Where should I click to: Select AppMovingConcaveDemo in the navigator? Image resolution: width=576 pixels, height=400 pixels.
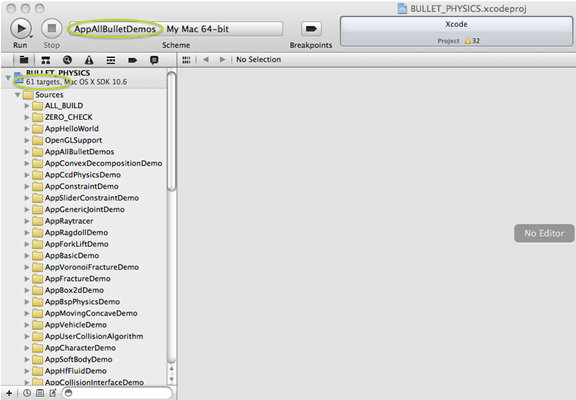91,313
